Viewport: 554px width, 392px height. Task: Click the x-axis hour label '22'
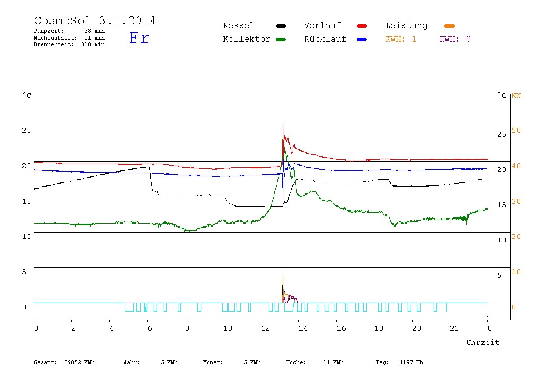coord(455,328)
